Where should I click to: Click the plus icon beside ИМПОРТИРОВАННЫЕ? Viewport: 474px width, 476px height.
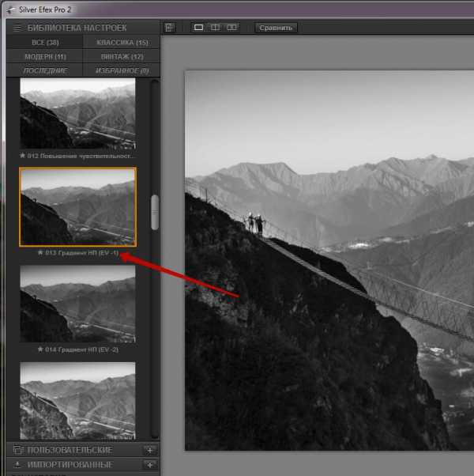pyautogui.click(x=150, y=464)
